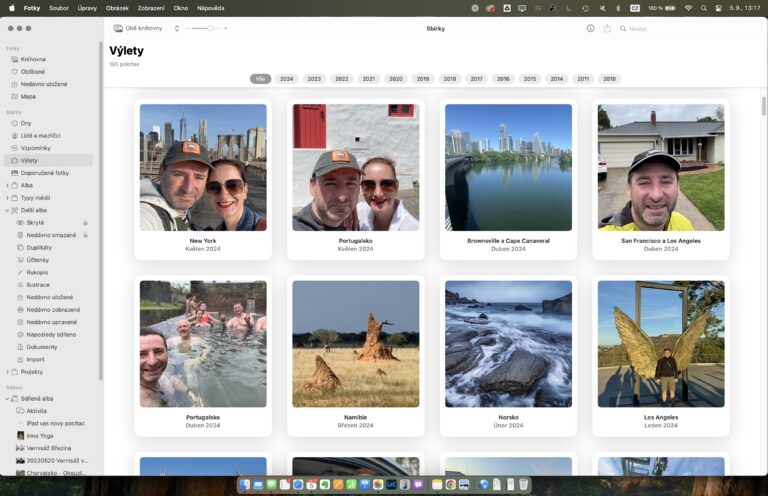Expand the Typy médií section

tap(7, 198)
